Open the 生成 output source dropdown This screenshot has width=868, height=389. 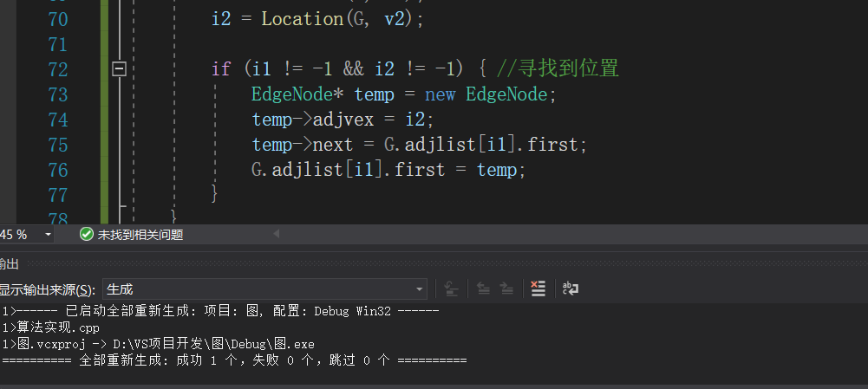(264, 289)
